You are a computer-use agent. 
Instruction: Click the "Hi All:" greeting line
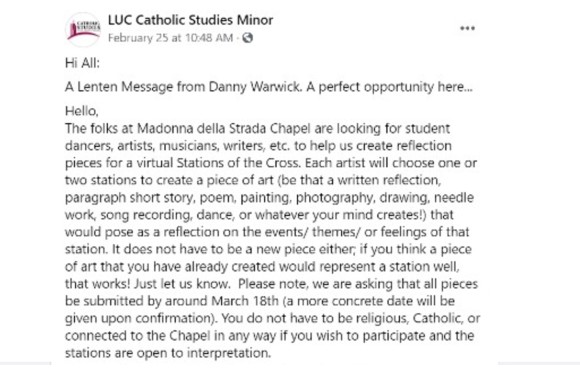82,63
